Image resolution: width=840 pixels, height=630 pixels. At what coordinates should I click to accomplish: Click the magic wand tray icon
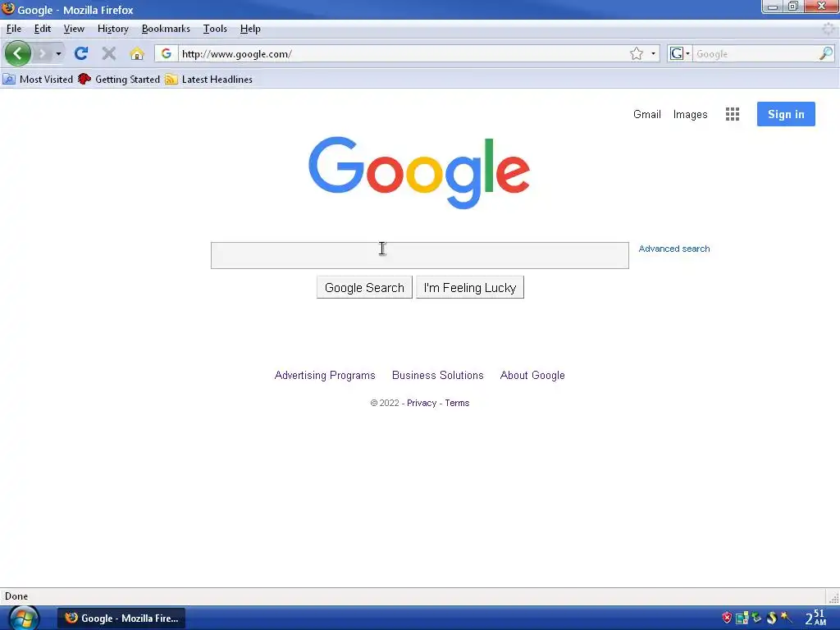787,618
